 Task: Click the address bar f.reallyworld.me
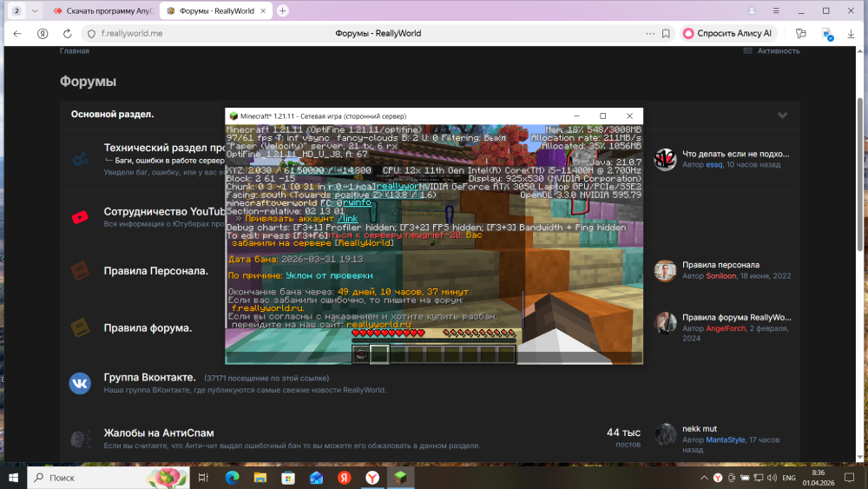tap(132, 34)
